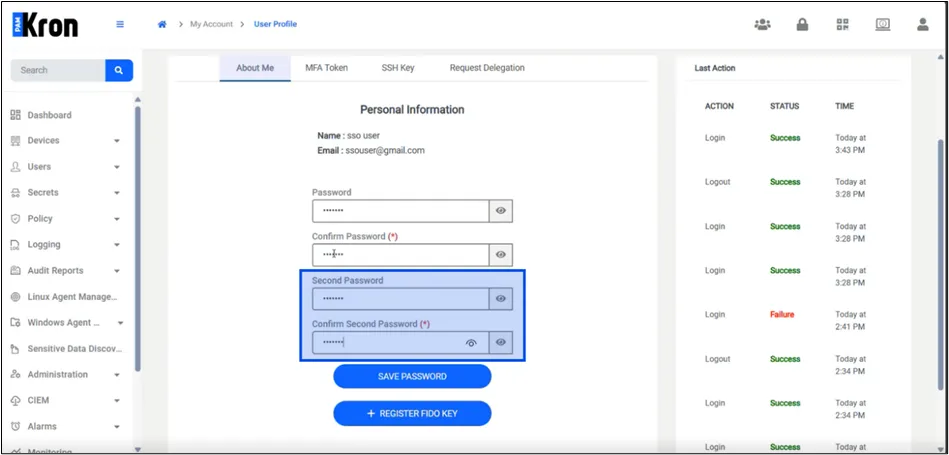Select the About Me tab

coord(255,68)
